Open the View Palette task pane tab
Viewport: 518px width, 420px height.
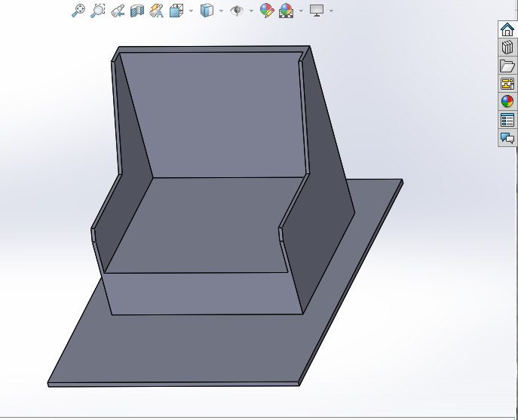click(507, 84)
